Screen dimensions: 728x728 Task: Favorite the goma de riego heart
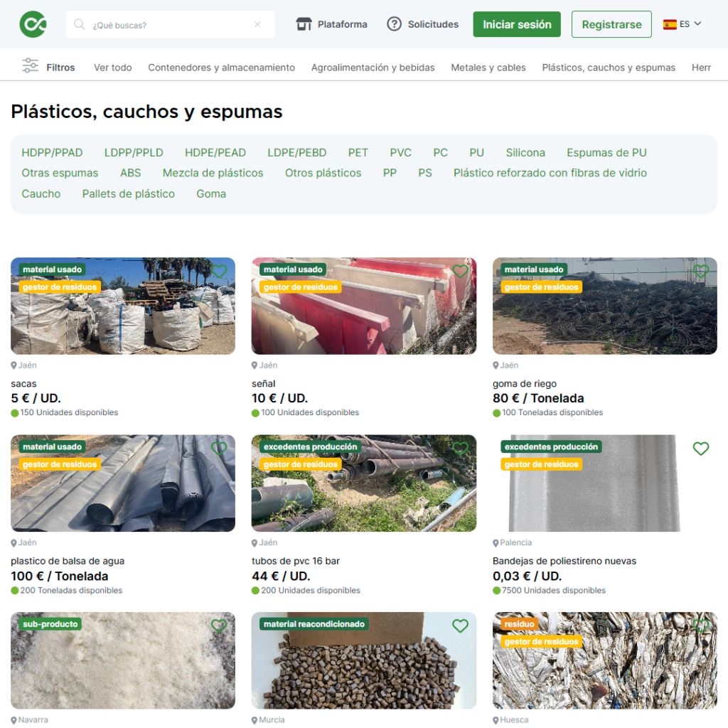point(701,271)
